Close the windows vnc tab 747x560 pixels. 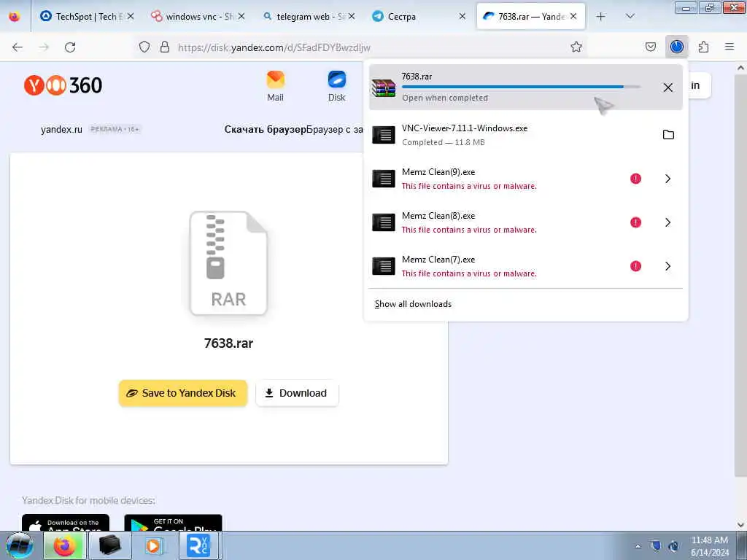point(241,17)
